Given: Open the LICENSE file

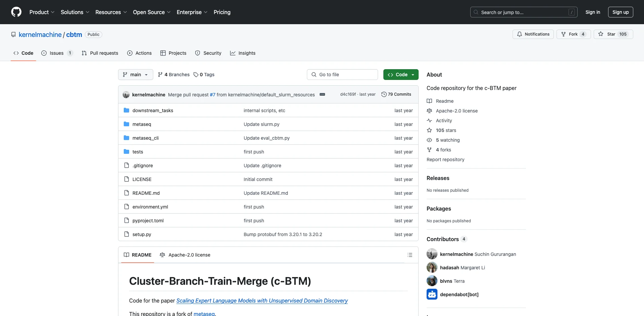Looking at the screenshot, I should (142, 179).
